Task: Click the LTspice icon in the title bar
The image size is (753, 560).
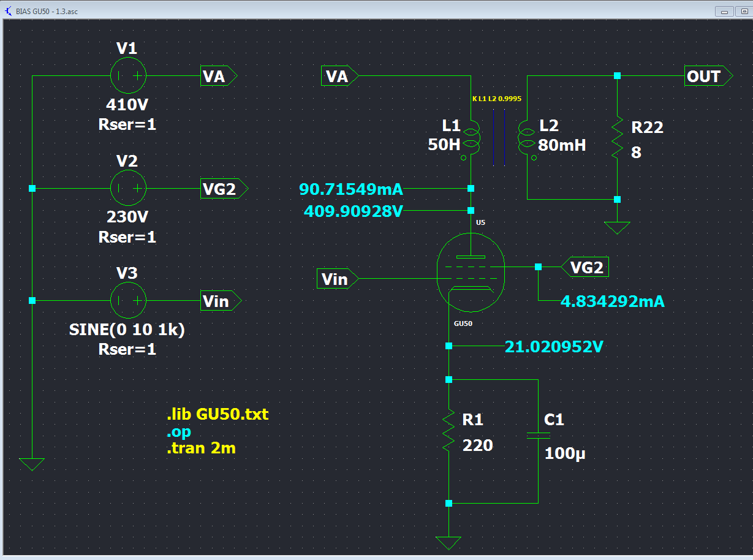Action: click(8, 11)
